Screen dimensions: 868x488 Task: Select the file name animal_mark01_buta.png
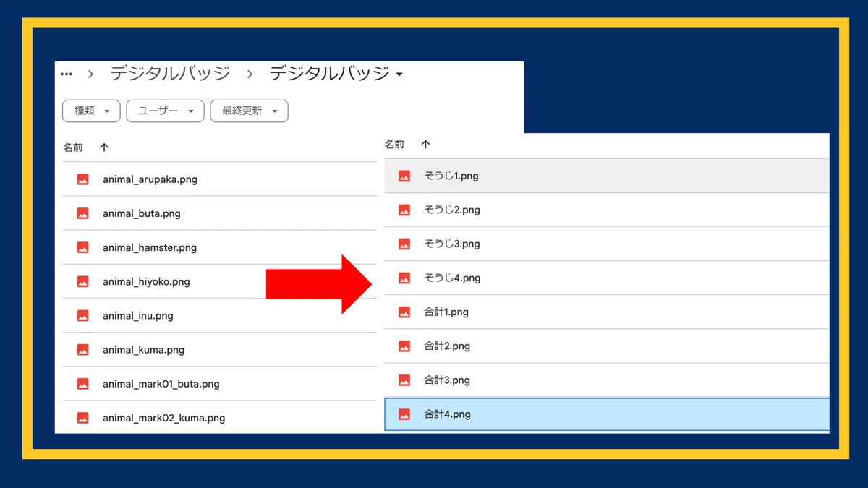[x=161, y=384]
